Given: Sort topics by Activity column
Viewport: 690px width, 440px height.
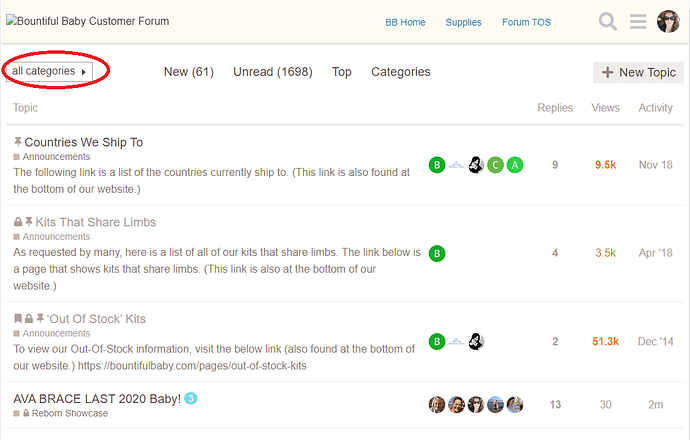Looking at the screenshot, I should 656,108.
